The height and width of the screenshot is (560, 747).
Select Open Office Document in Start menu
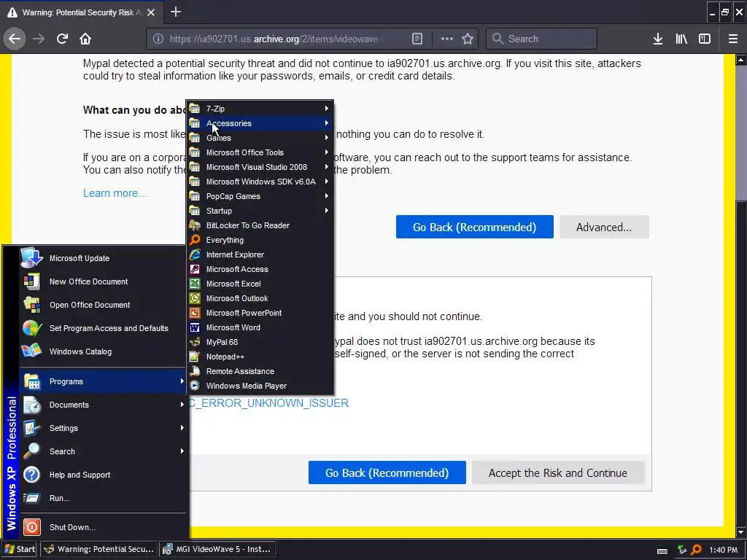(x=104, y=305)
